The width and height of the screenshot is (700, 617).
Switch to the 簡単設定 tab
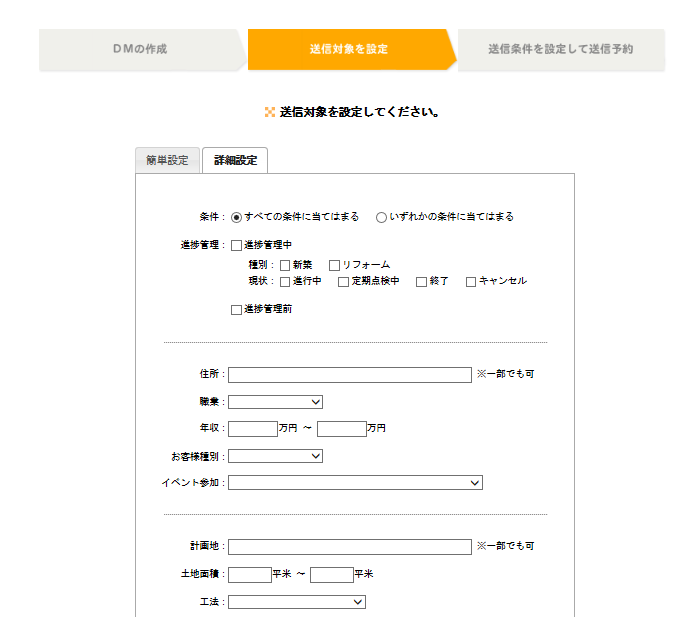pos(167,160)
